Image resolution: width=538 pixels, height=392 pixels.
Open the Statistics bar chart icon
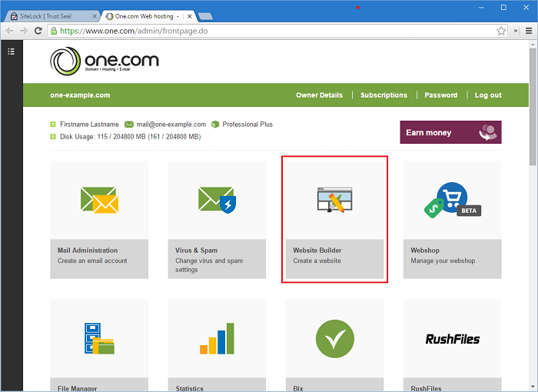[217, 338]
